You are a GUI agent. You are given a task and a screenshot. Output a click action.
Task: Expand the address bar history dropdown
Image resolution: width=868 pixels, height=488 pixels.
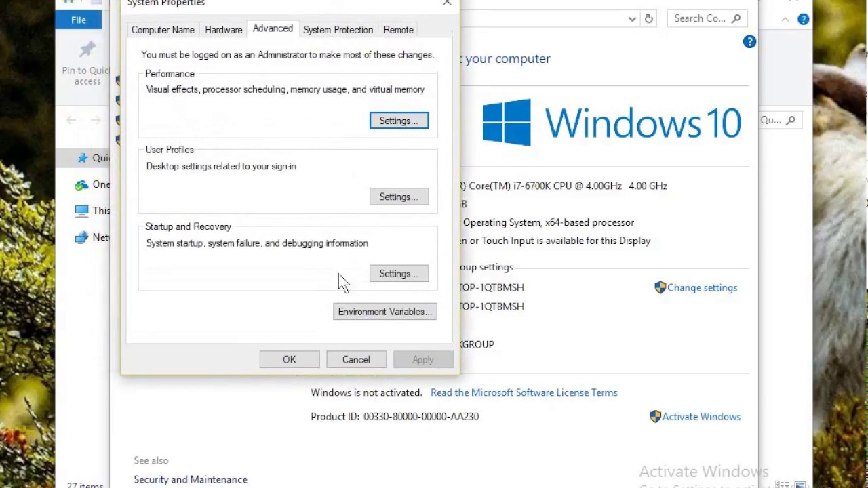(632, 19)
